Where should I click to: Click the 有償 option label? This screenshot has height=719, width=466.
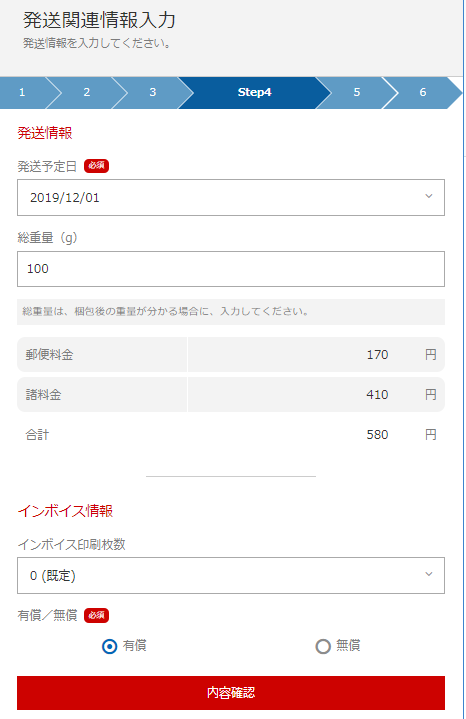134,646
